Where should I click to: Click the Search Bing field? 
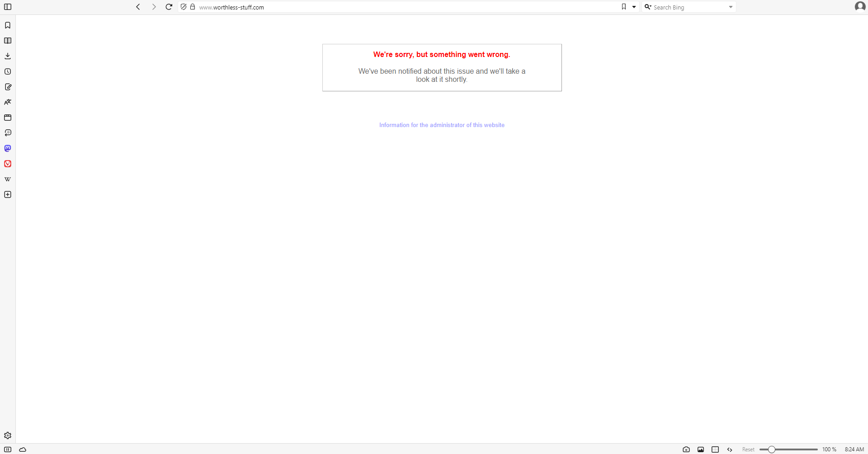click(689, 7)
